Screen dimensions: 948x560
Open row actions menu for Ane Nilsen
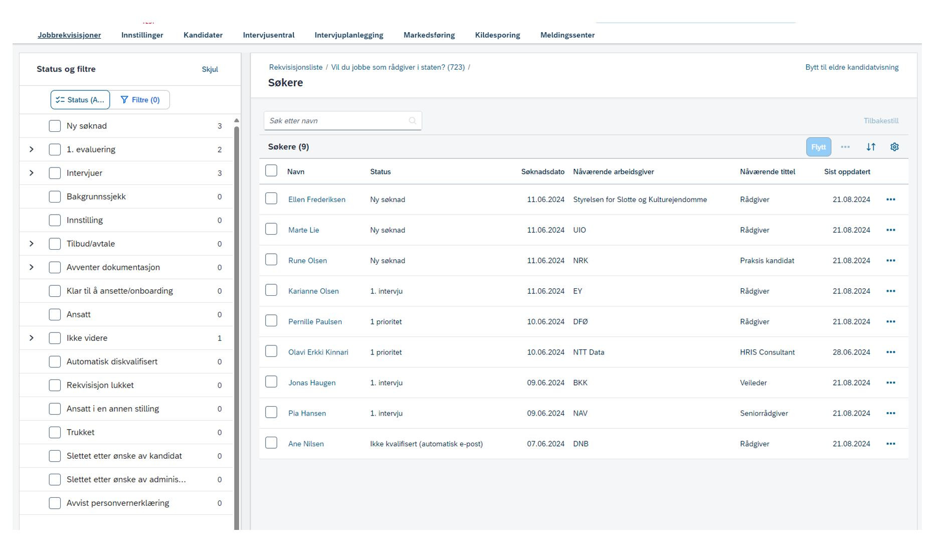click(x=890, y=444)
